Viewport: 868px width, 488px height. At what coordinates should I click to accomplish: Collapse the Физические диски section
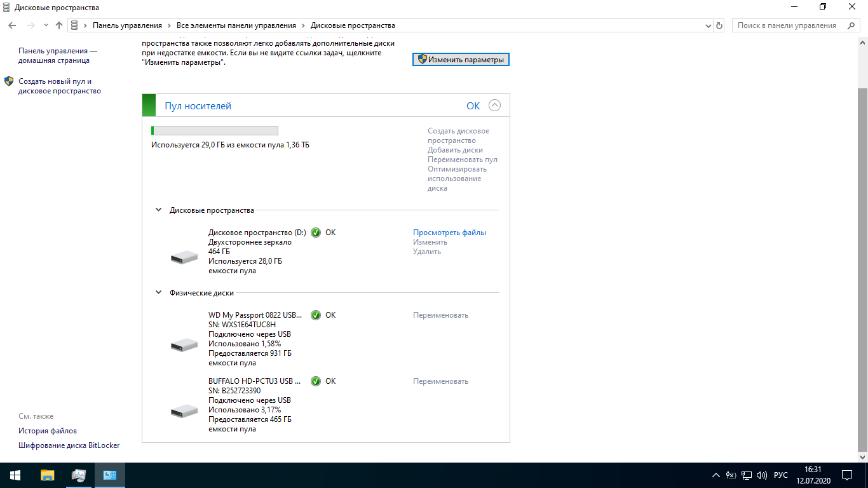(x=158, y=293)
